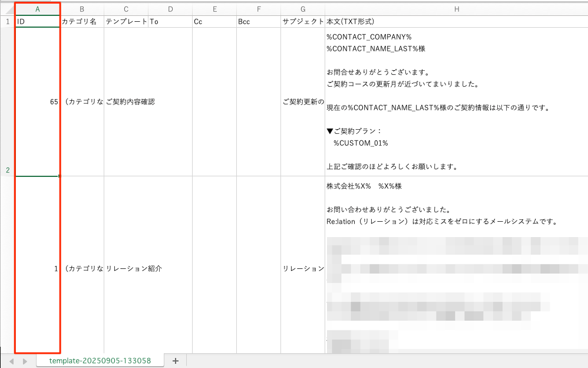Select the cell containing ID value 65
588x368 pixels.
pyautogui.click(x=38, y=101)
